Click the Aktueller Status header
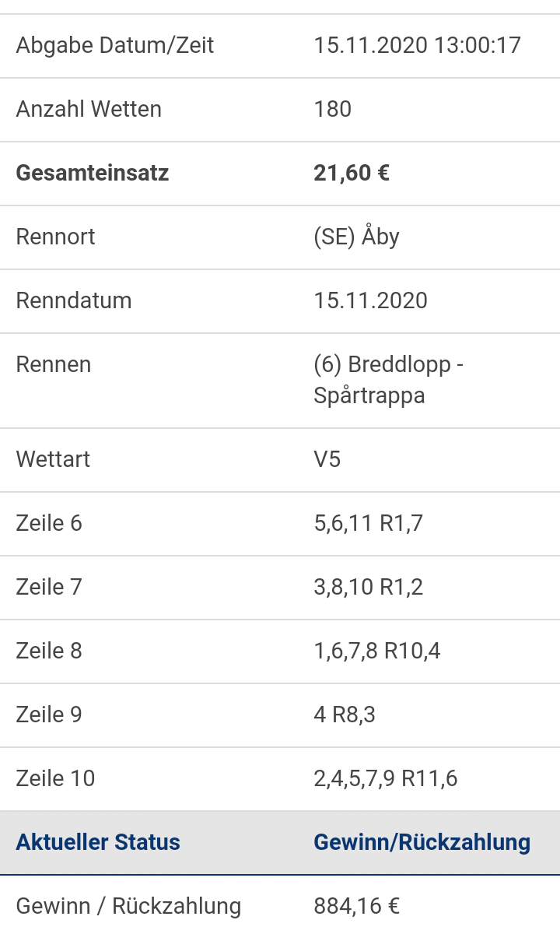Image resolution: width=560 pixels, height=934 pixels. click(98, 842)
